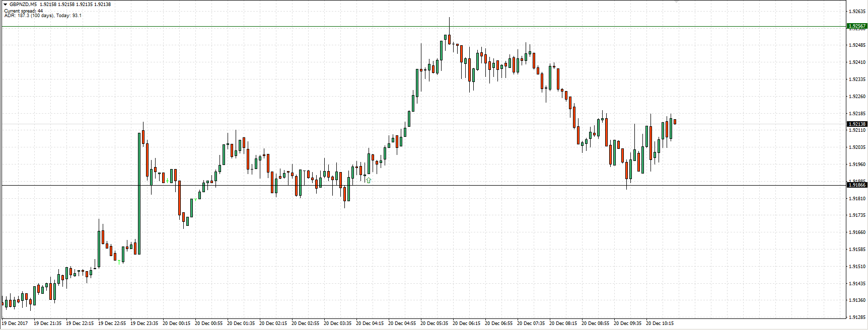Click the 1.92635 price scale value
This screenshot has width=868, height=330.
(x=857, y=11)
